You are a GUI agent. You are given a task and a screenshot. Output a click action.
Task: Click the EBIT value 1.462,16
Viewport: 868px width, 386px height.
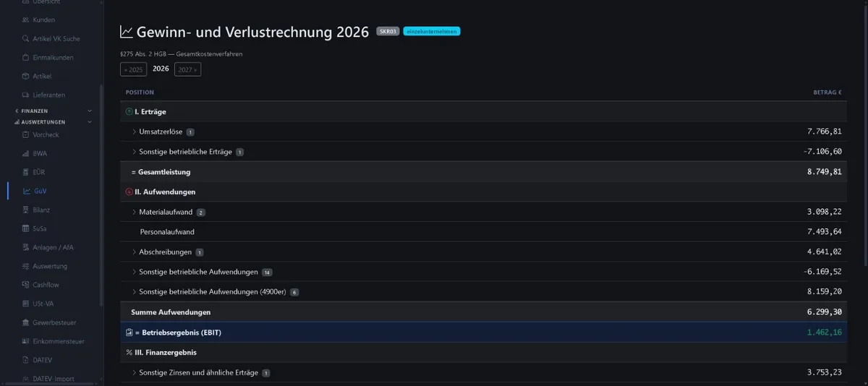[825, 333]
